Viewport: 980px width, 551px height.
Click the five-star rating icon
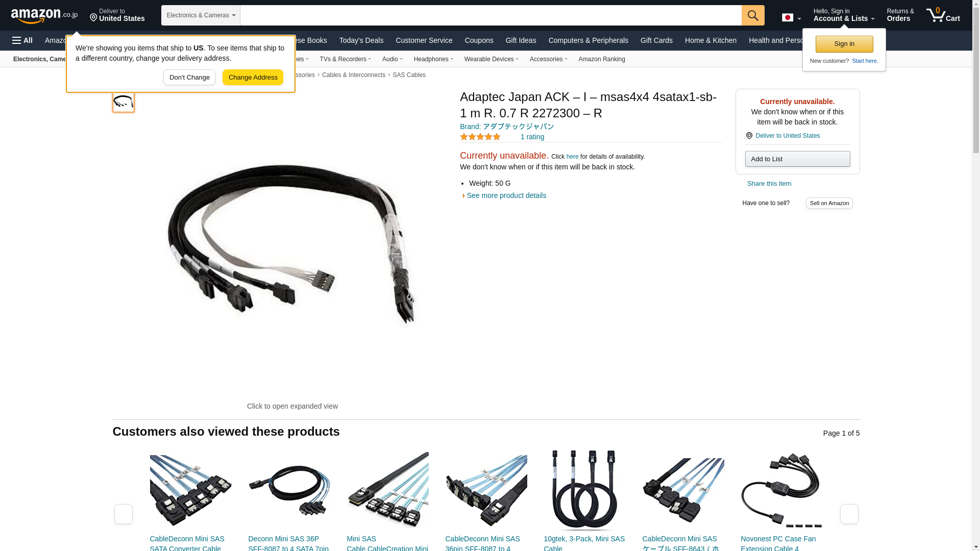480,137
